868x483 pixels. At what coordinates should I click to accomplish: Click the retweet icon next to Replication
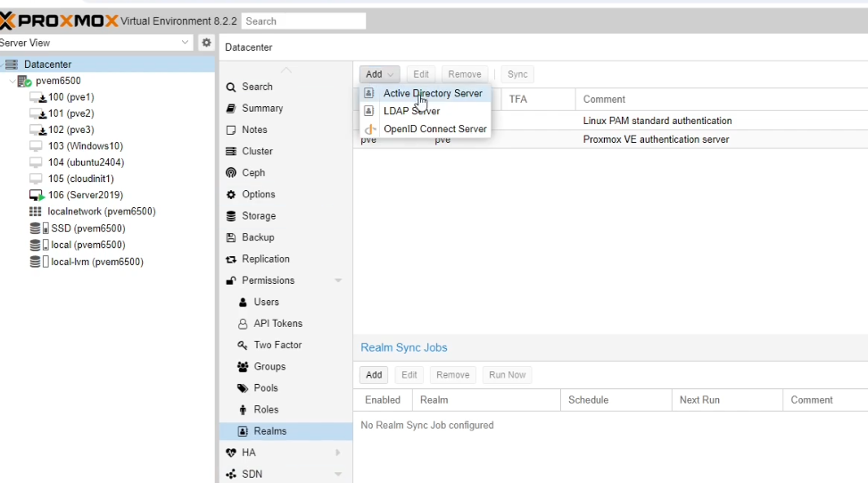pos(231,259)
